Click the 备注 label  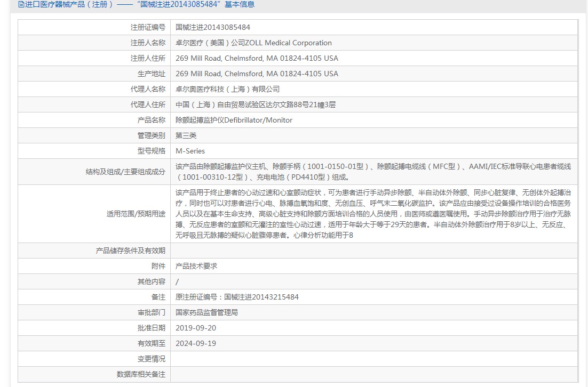click(158, 297)
